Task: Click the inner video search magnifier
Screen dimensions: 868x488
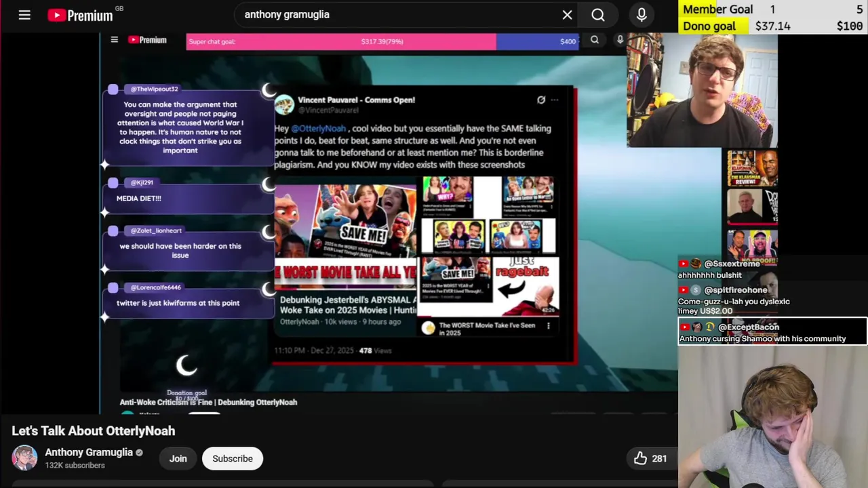Action: pyautogui.click(x=595, y=40)
